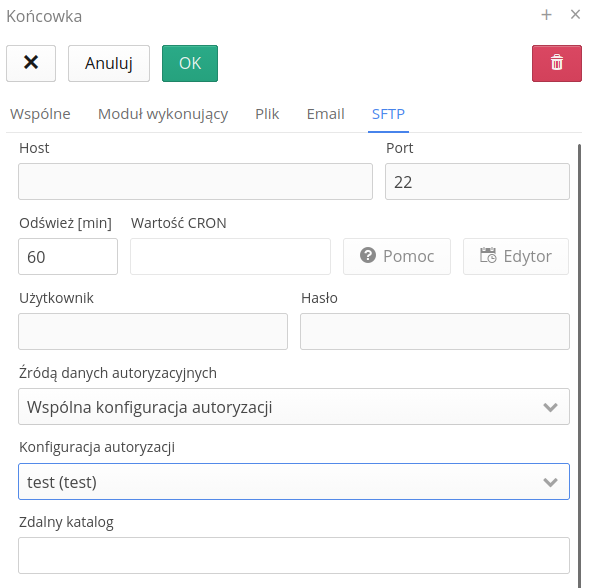
Task: Open the CRON Edytor
Action: tap(516, 256)
